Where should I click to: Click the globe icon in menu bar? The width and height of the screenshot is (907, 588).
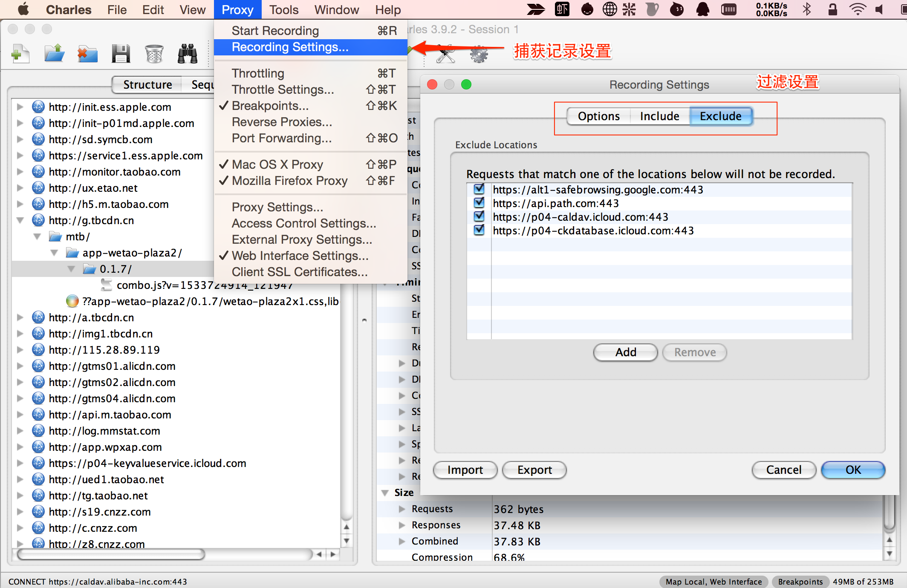(609, 9)
